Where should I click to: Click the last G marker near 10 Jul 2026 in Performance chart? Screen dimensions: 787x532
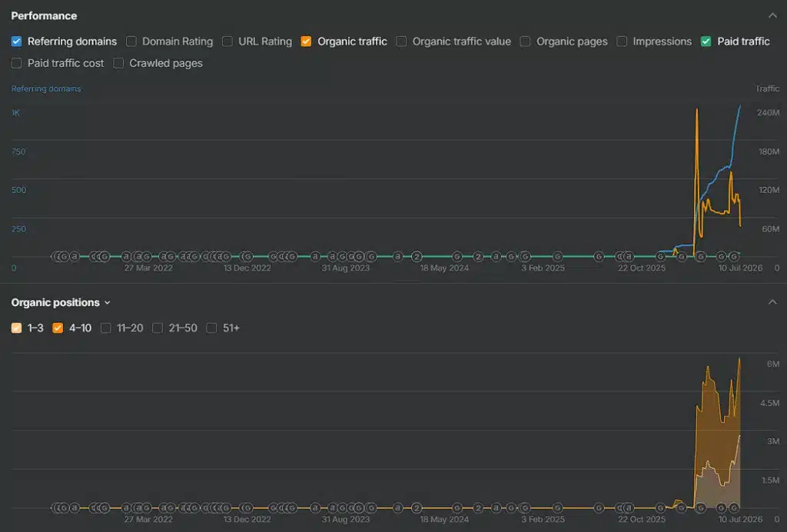pos(734,257)
